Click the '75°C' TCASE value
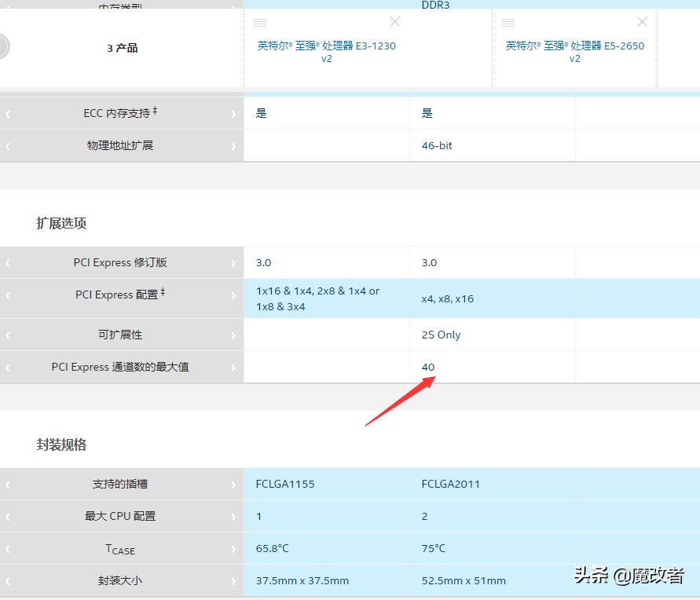 (x=433, y=548)
